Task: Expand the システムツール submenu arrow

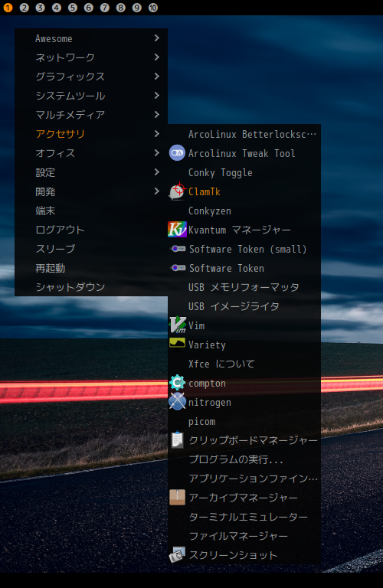Action: coord(157,95)
